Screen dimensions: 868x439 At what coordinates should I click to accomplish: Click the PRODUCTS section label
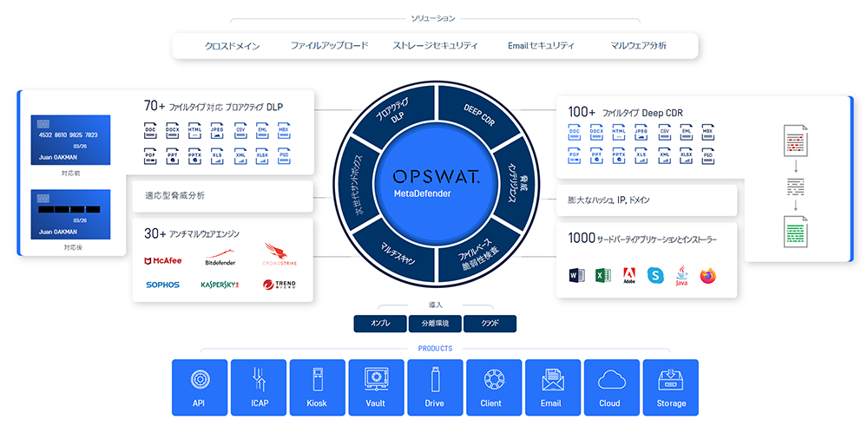[x=435, y=349]
